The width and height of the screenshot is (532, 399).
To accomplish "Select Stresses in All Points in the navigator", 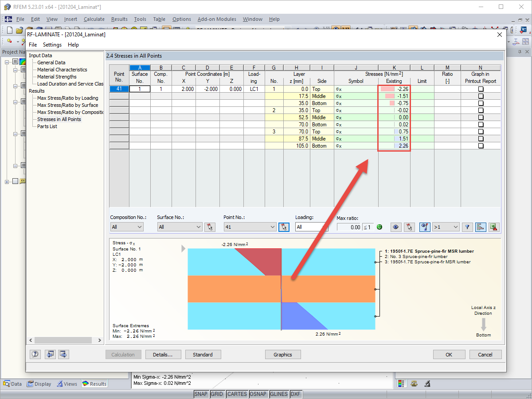I will (x=60, y=119).
